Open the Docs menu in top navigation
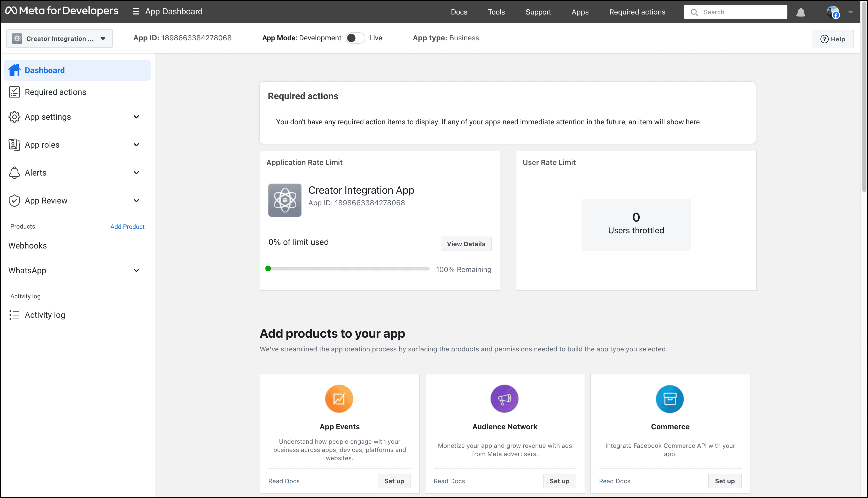868x498 pixels. 459,12
